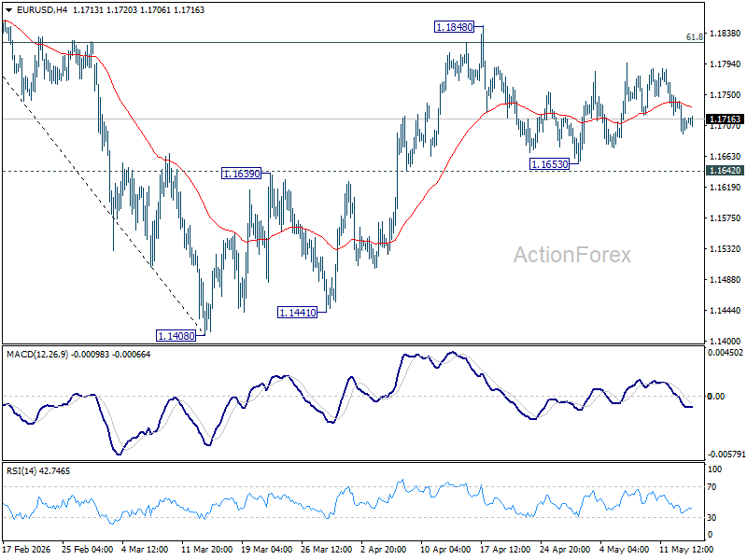Click the 1.15320 price axis value
The image size is (747, 560).
tap(726, 249)
